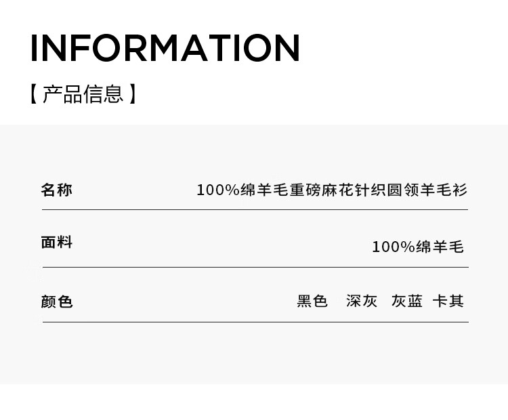508x420 pixels.
Task: Click the 100% text in product name
Action: (218, 190)
